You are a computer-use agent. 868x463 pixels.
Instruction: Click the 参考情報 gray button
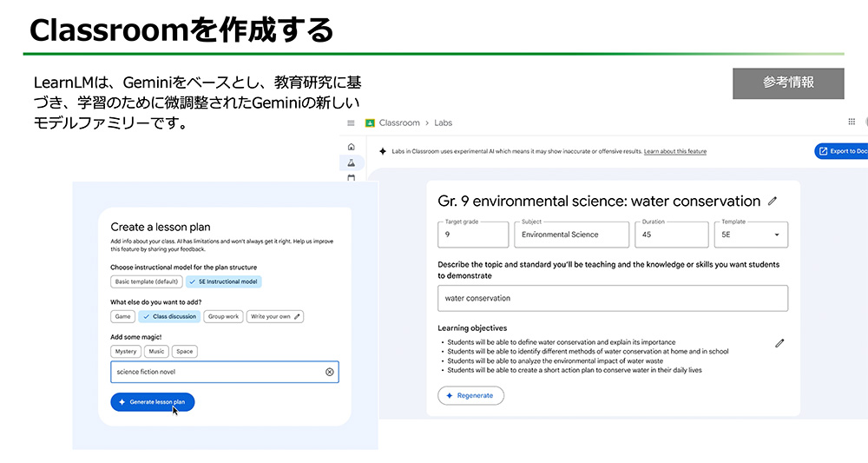[788, 83]
